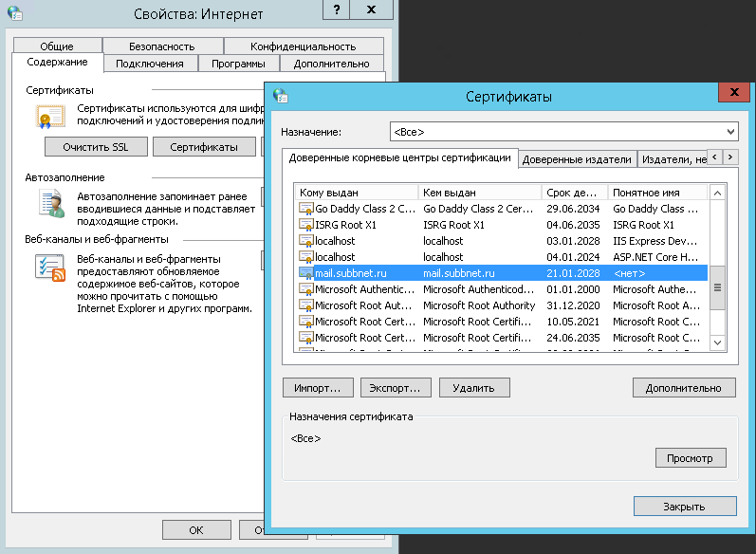Click the Microsoft Root Authority certificate icon
756x554 pixels.
pos(305,305)
